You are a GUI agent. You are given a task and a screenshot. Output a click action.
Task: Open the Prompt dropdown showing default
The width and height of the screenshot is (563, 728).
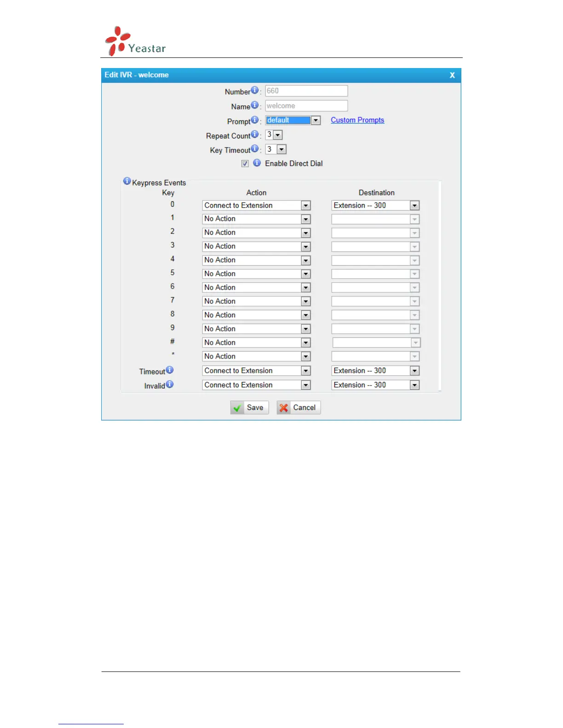click(293, 120)
